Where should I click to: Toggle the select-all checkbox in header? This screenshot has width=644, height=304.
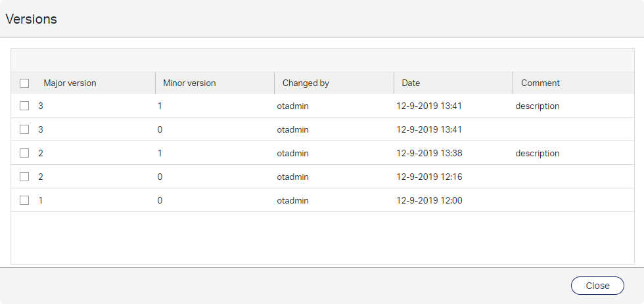[x=24, y=83]
